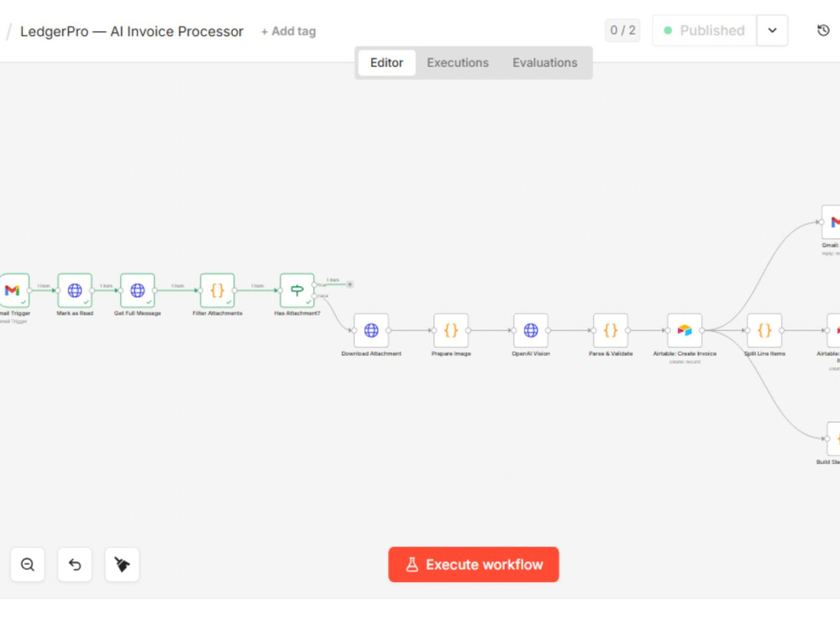Open the Gmail Trigger node
The image size is (840, 630).
pos(13,291)
